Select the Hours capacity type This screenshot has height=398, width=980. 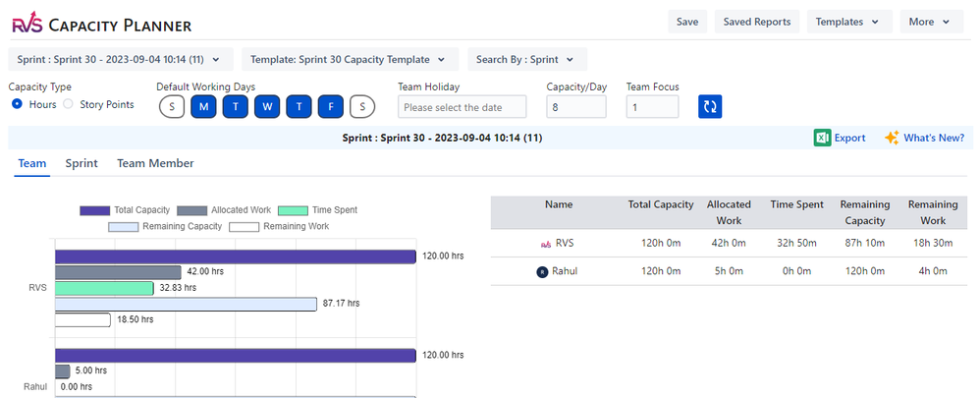[x=18, y=104]
